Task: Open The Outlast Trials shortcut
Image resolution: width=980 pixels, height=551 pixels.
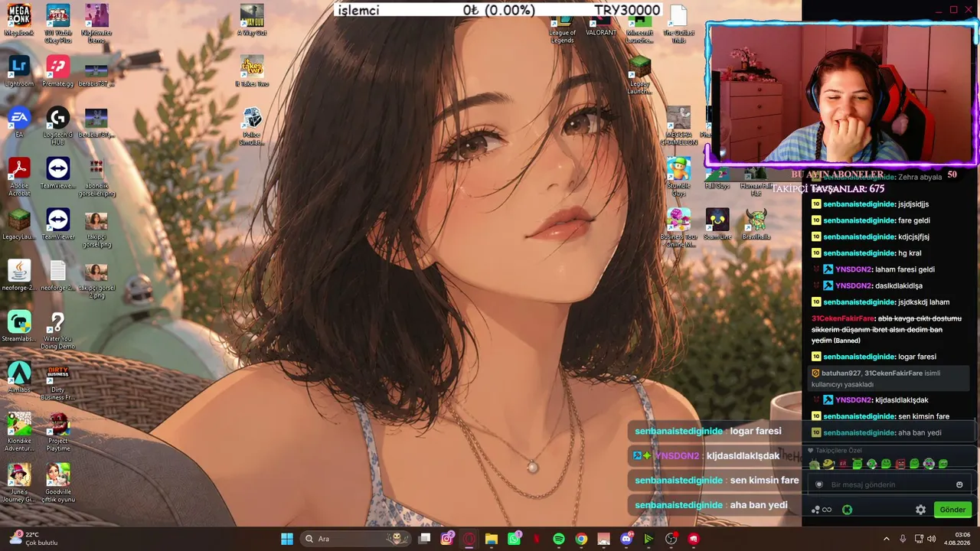Action: (x=678, y=23)
